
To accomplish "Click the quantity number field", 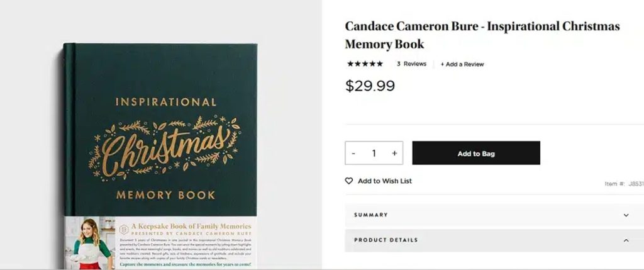I will tap(374, 154).
